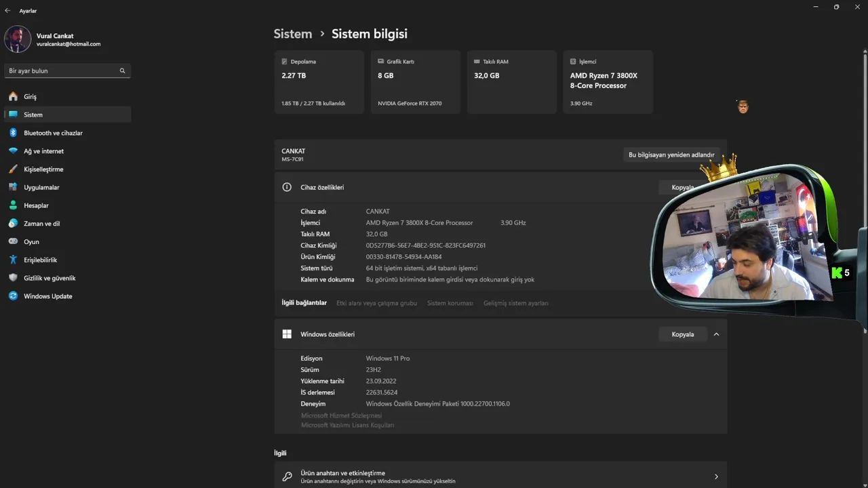This screenshot has height=488, width=868.
Task: Click the Takılı RAM card icon
Action: point(477,62)
